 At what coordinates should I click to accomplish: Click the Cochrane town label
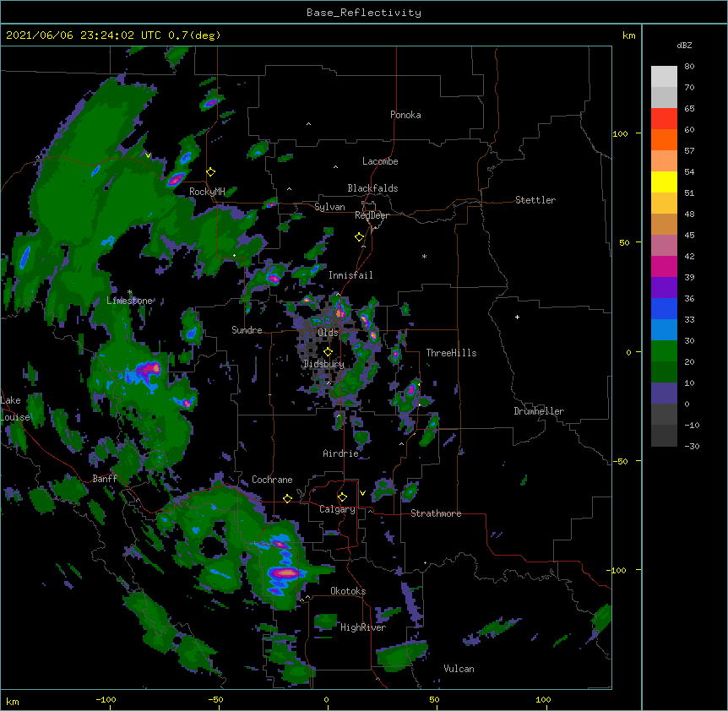pyautogui.click(x=272, y=480)
